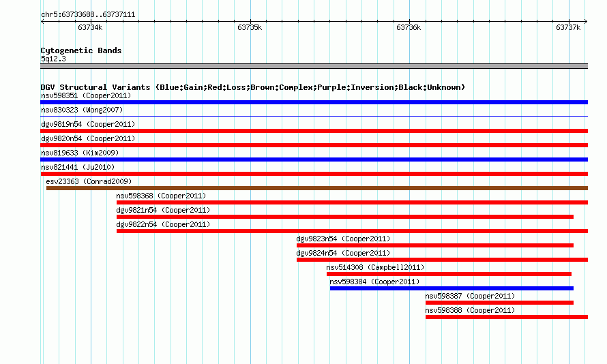Select the blue nsv598351 gain bar

(314, 102)
